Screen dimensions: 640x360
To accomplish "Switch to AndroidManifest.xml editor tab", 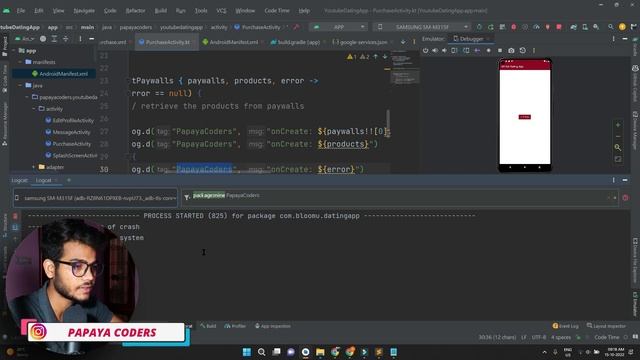I will [x=233, y=42].
